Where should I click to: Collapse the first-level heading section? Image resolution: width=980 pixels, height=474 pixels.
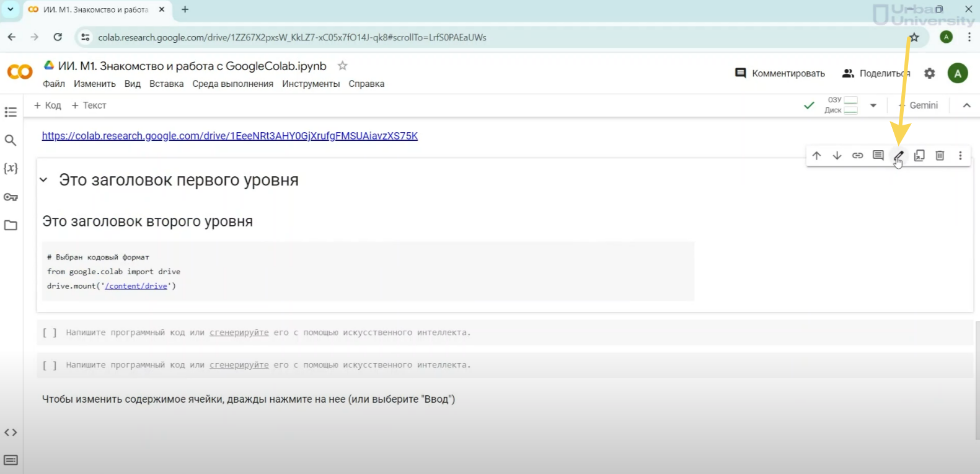pos(43,180)
